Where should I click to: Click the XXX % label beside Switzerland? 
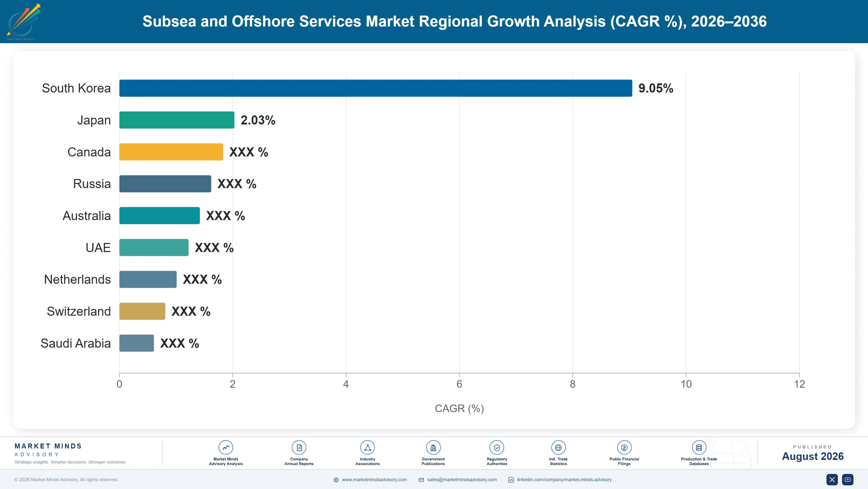(191, 311)
